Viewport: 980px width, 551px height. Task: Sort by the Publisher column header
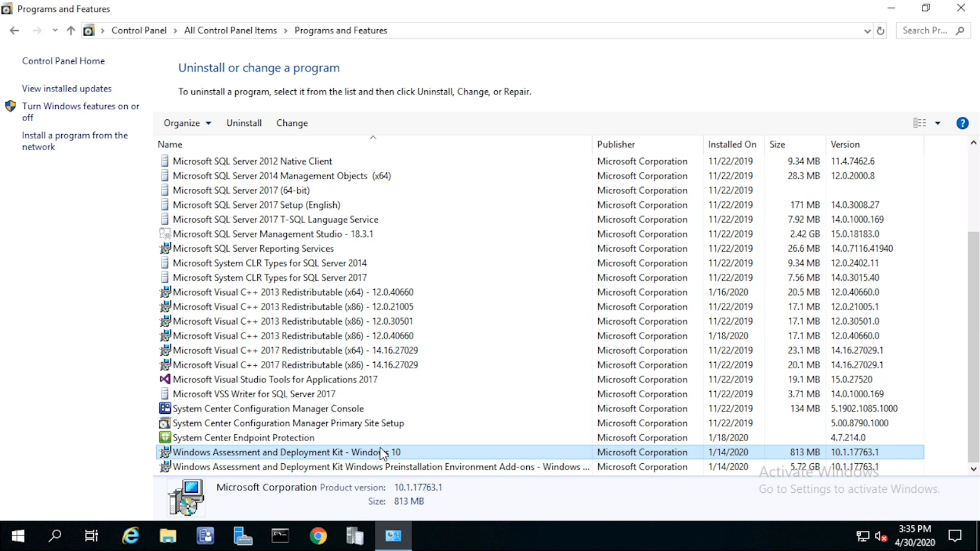click(x=647, y=144)
